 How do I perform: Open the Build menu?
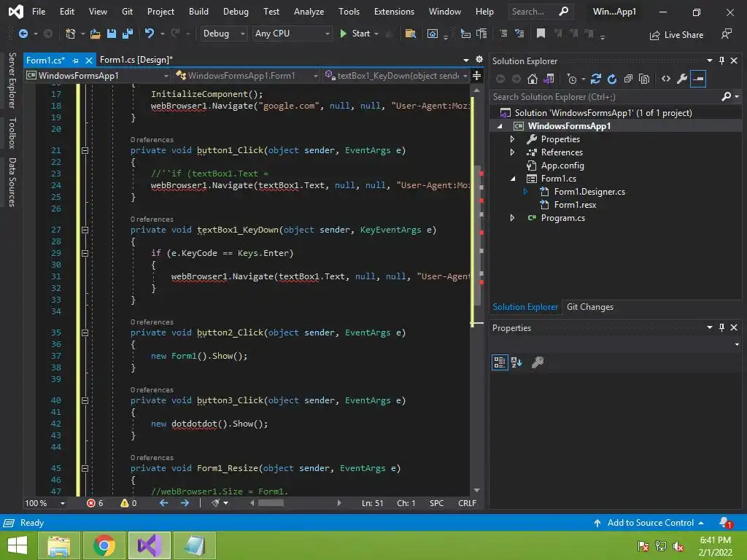198,12
